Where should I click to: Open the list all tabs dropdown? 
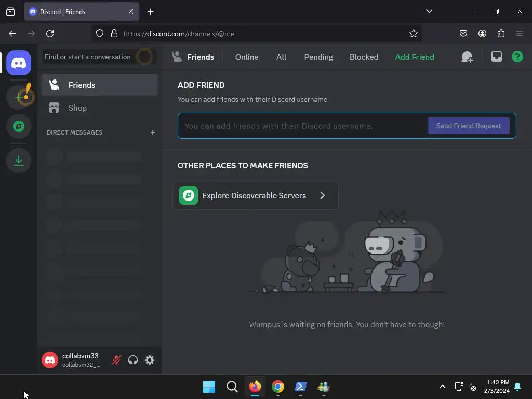coord(429,11)
